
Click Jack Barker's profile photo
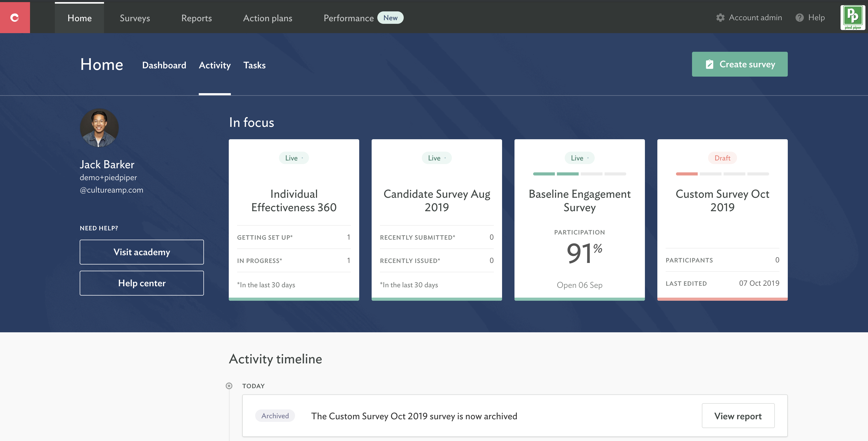click(x=99, y=128)
